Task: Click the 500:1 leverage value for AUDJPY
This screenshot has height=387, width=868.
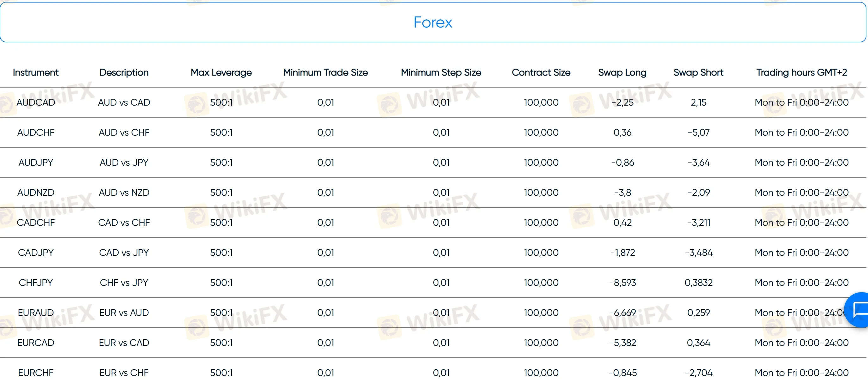Action: [221, 162]
